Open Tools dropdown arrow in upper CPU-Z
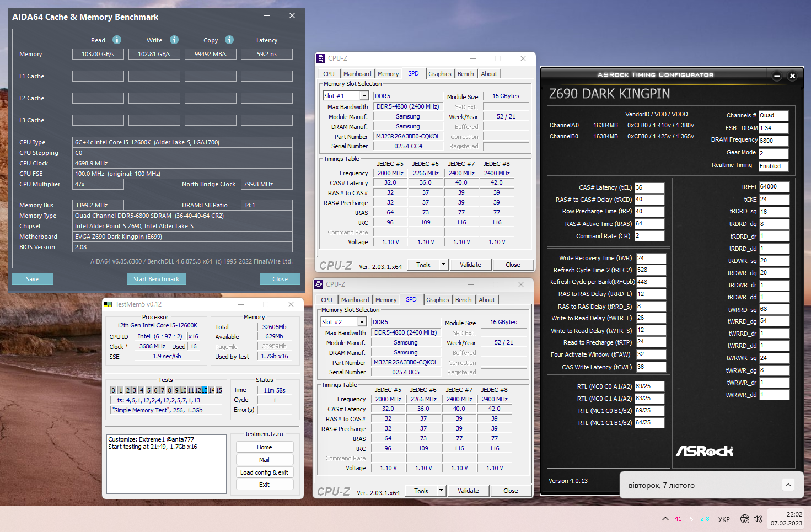Viewport: 811px width, 532px height. (443, 265)
